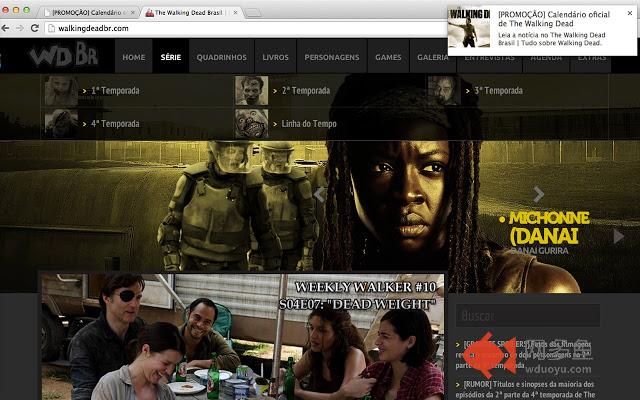Image resolution: width=640 pixels, height=400 pixels.
Task: Select The Walking Dead Brasil tab
Action: point(188,13)
